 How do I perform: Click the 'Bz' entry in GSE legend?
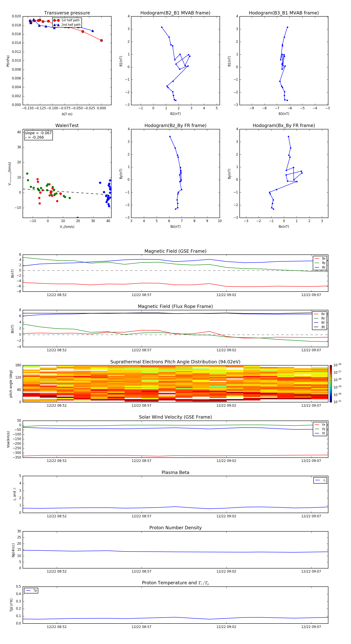pyautogui.click(x=320, y=268)
